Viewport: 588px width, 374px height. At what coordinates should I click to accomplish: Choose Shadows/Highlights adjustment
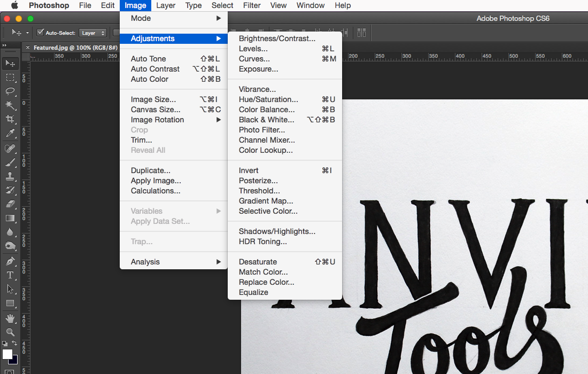pos(285,231)
